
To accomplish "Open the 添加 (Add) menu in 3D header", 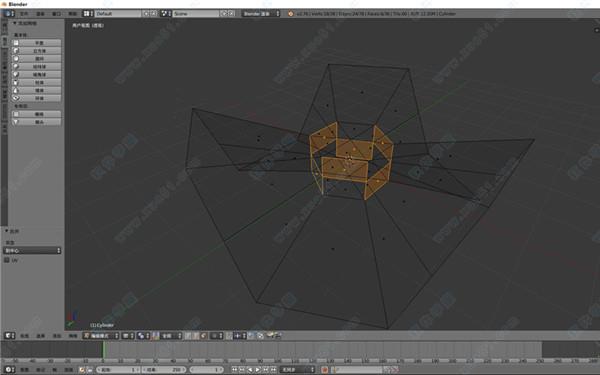I will click(x=57, y=336).
